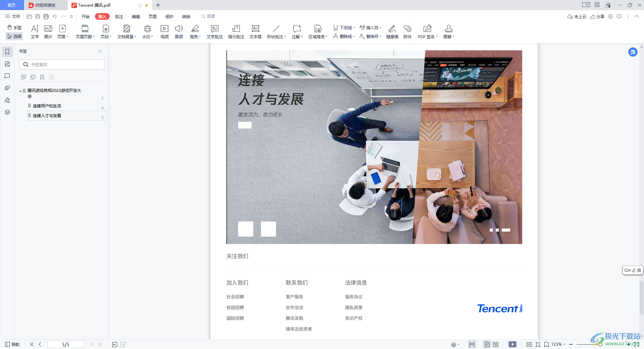The image size is (644, 349).
Task: Click the print icon in quick toolbar
Action: [46, 16]
